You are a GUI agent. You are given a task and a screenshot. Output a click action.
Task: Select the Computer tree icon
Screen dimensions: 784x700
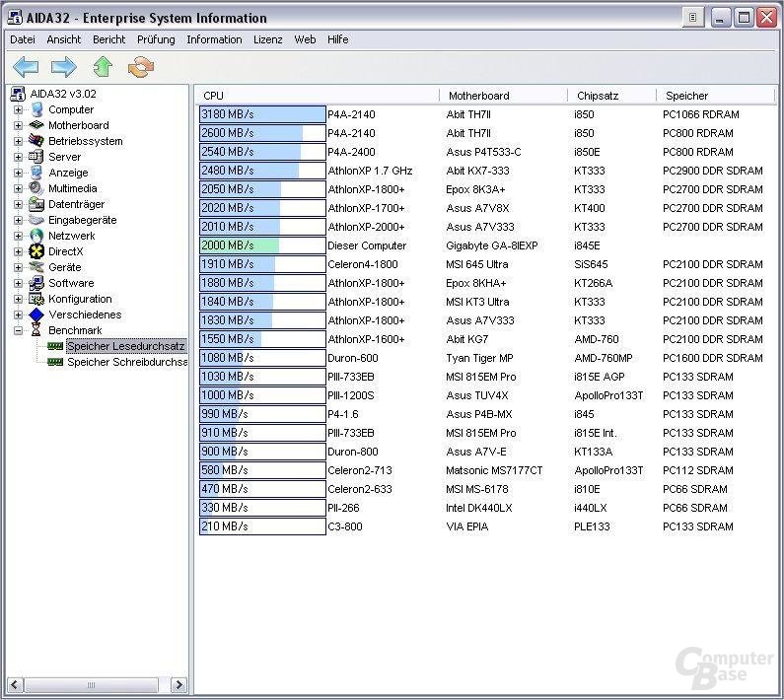[x=36, y=109]
